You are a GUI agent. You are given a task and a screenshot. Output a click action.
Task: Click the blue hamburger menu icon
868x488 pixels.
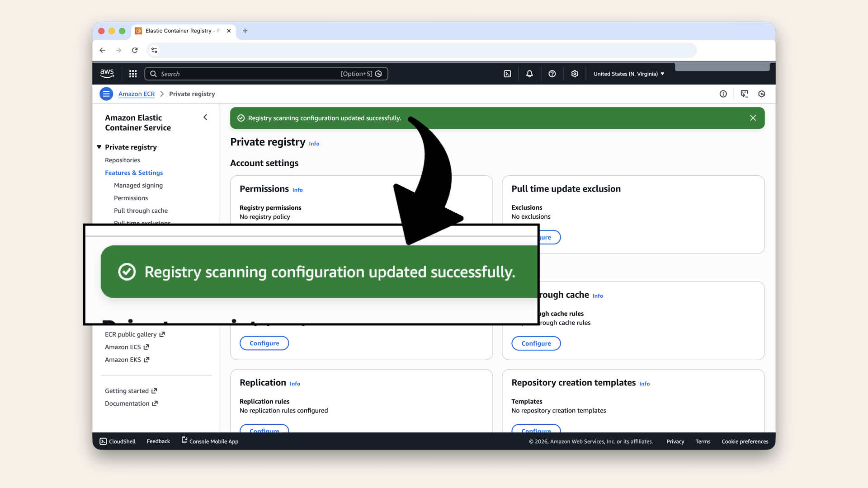[x=106, y=94]
